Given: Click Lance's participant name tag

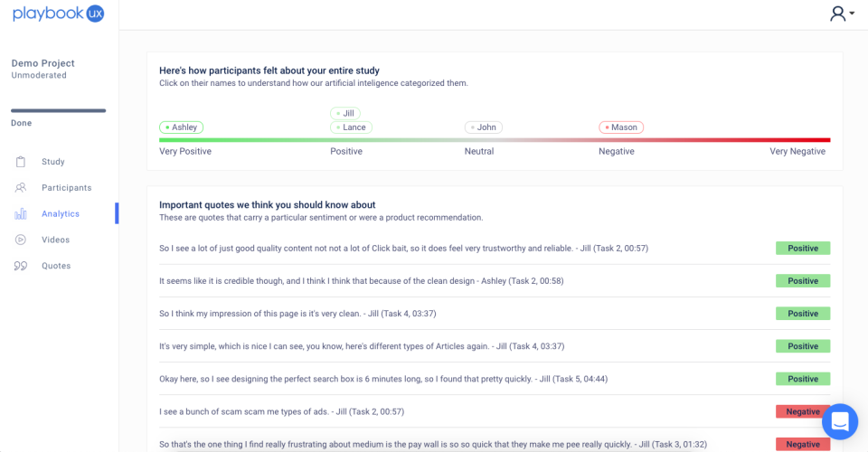Looking at the screenshot, I should point(351,127).
